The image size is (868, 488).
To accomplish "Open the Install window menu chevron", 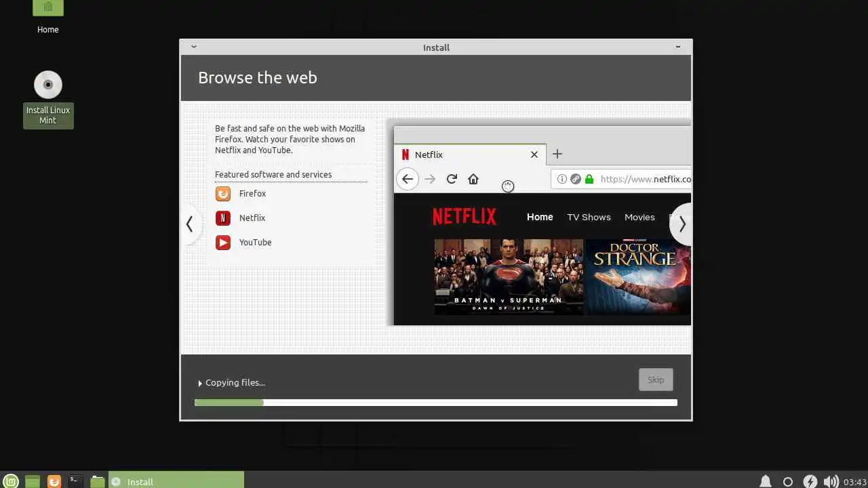I will coord(194,47).
